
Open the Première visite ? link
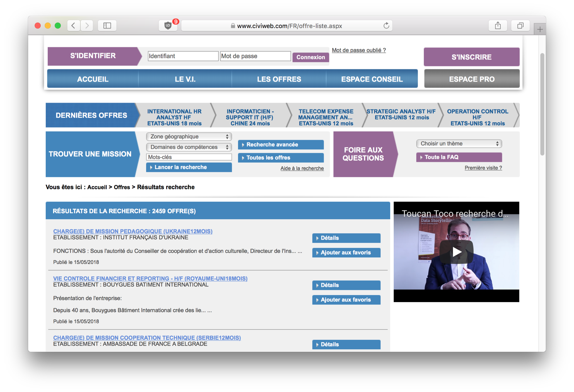click(x=483, y=168)
